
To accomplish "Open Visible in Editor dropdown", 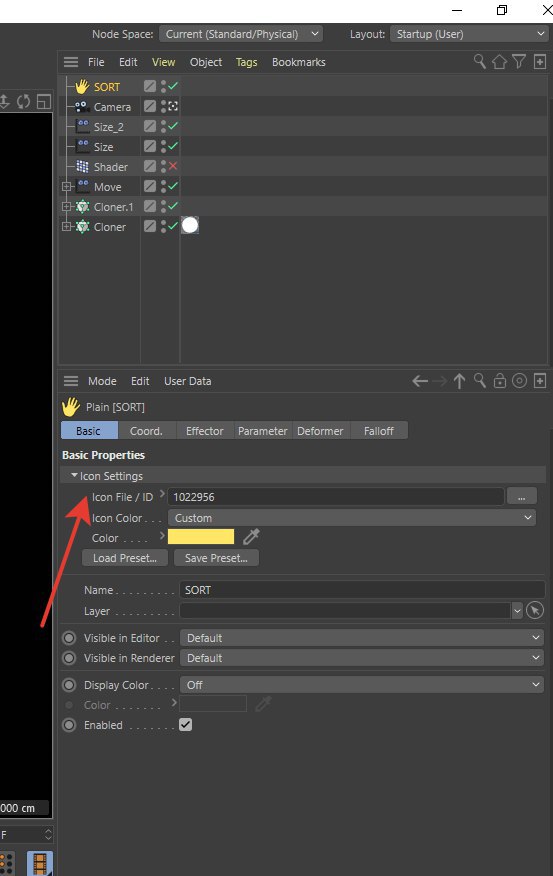I will [362, 637].
